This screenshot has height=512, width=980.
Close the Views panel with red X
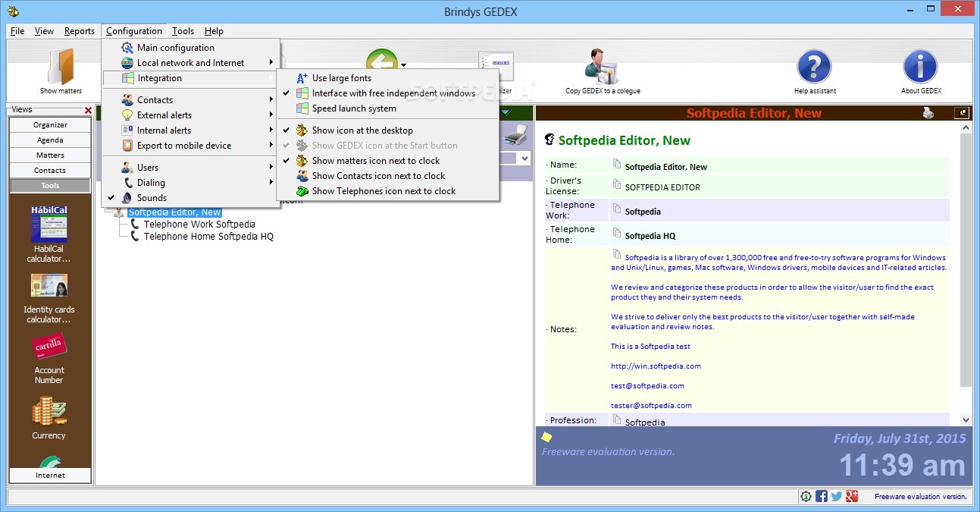click(88, 111)
